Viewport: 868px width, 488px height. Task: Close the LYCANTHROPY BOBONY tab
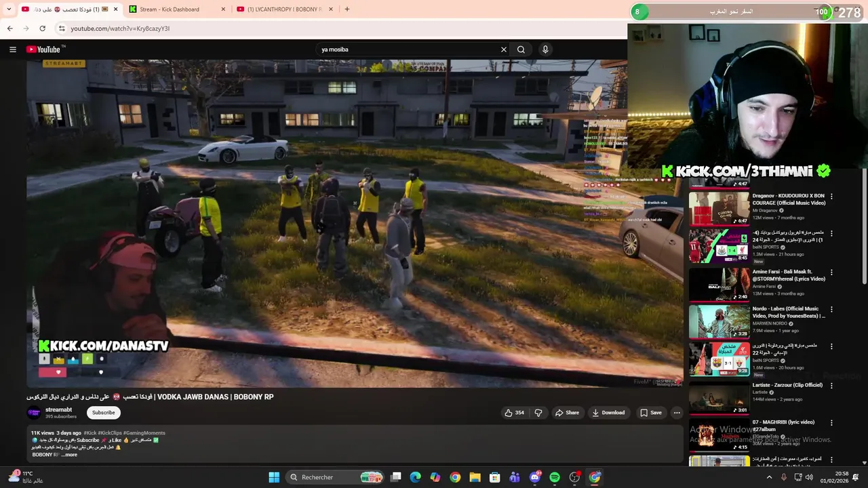[x=331, y=9]
